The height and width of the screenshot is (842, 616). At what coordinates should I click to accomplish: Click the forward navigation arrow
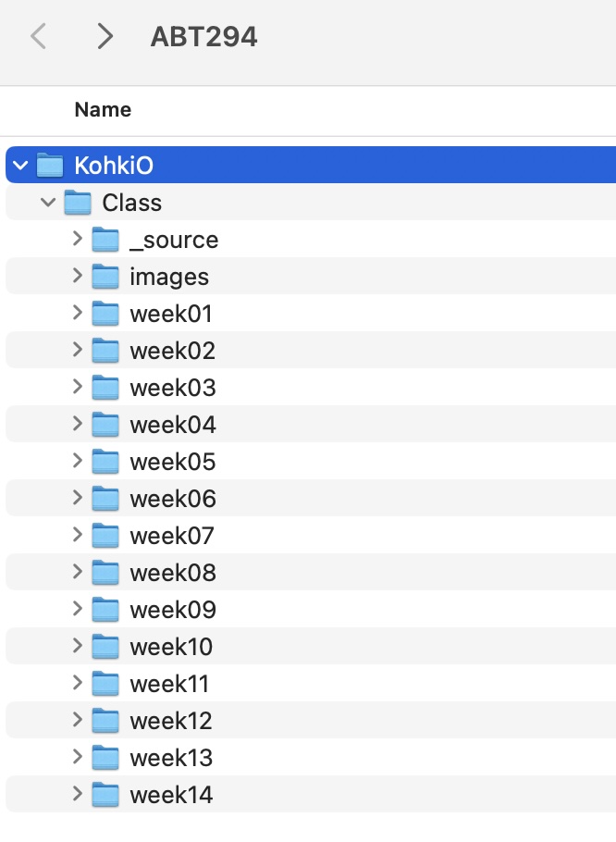click(105, 37)
